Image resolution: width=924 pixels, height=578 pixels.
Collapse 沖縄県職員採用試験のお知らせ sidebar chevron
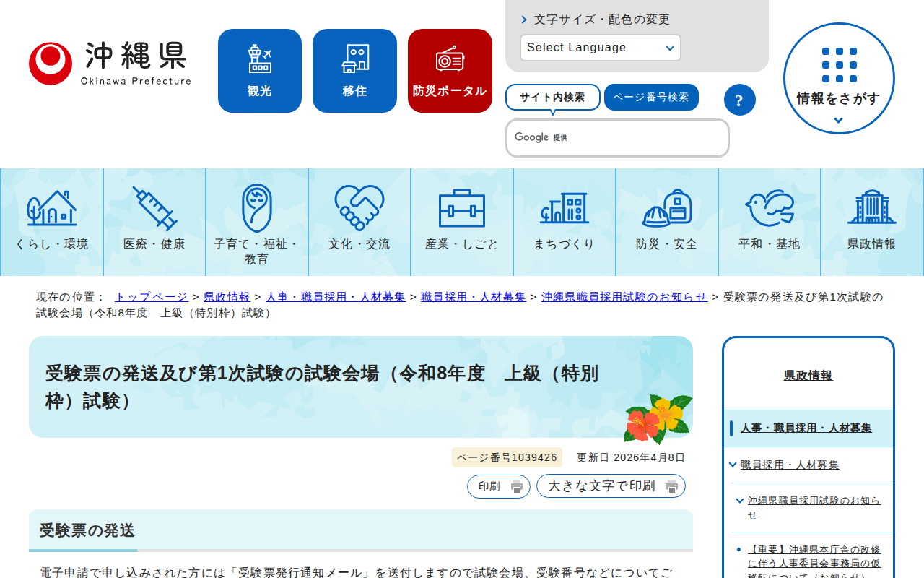740,501
